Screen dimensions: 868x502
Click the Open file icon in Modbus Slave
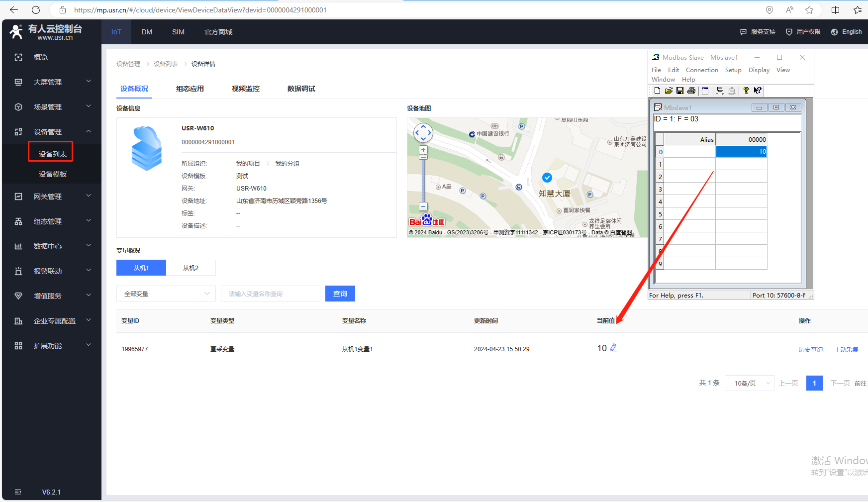pyautogui.click(x=669, y=91)
